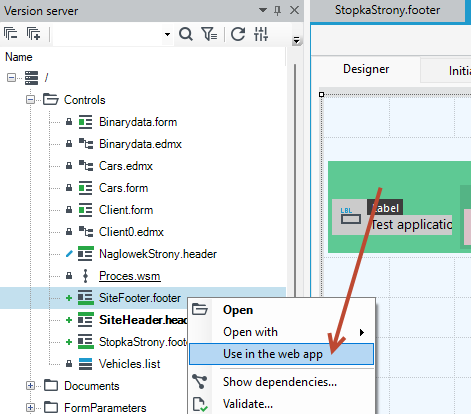
Task: Select the StopkaStrony footer icon
Action: point(86,342)
